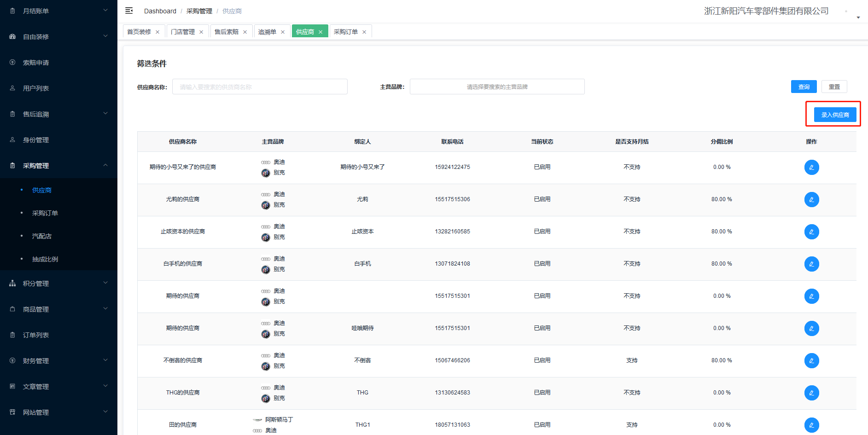Click 80.00 % in 尤莉的供应商 row
868x435 pixels.
[x=722, y=199]
